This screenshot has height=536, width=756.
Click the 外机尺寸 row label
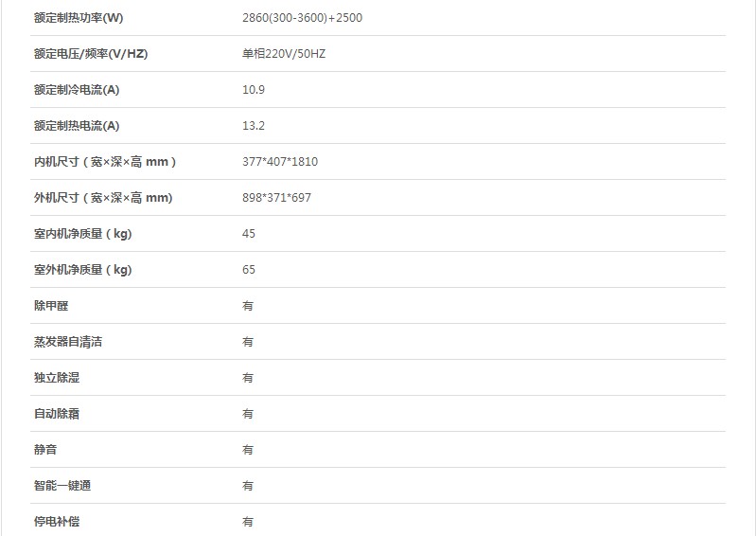click(103, 198)
